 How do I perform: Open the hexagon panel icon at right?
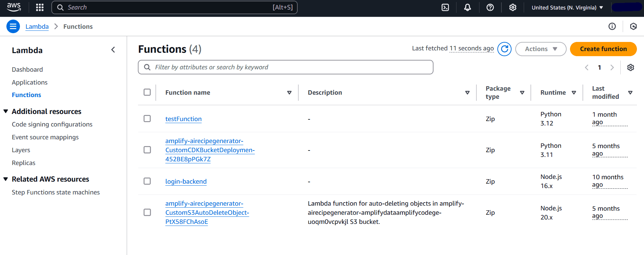pos(634,26)
